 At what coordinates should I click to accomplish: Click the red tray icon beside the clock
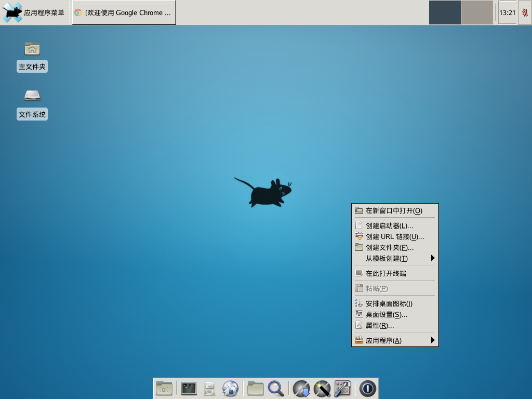point(525,12)
